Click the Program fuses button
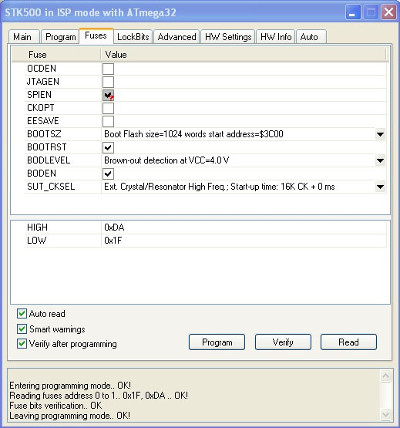 [x=217, y=342]
